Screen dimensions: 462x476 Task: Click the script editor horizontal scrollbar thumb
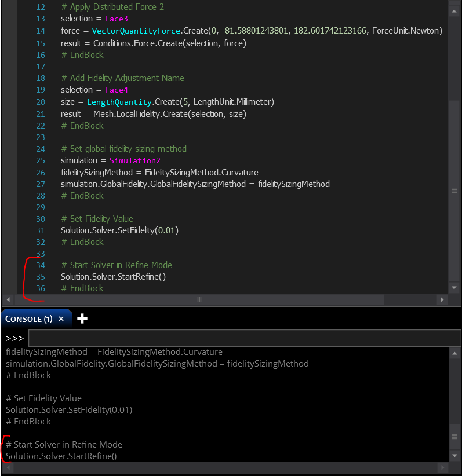point(199,299)
